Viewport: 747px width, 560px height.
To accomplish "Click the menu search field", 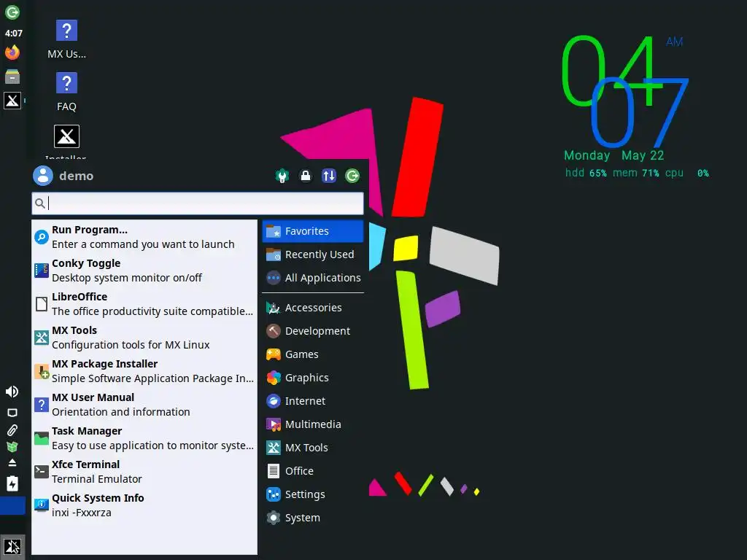I will [198, 203].
